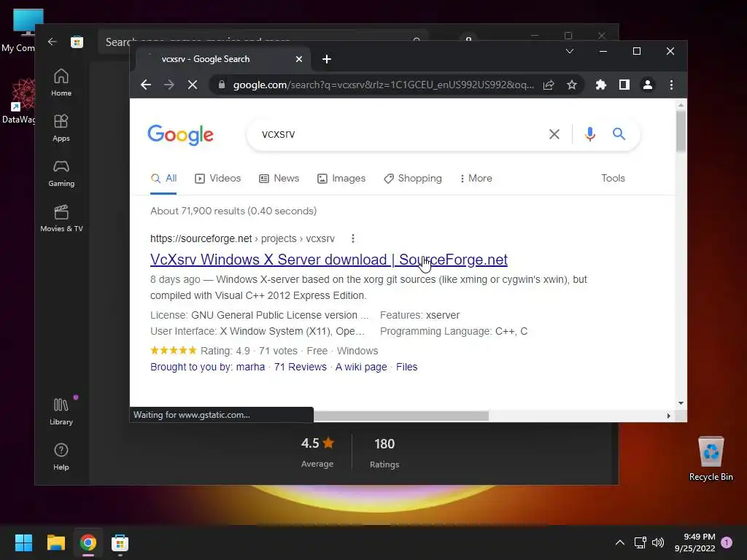Viewport: 747px width, 560px height.
Task: Click Microsoft Store taskbar icon
Action: 120,542
